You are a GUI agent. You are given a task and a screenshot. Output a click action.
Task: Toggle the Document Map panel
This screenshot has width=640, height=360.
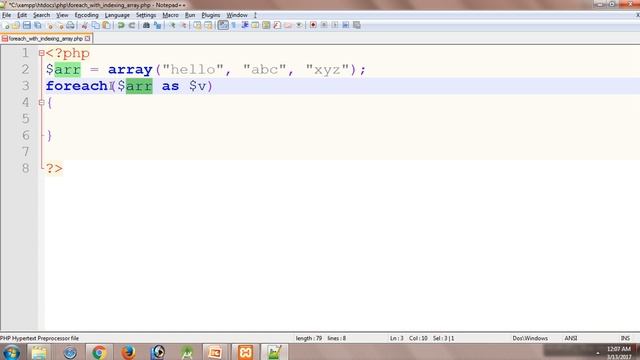pyautogui.click(x=267, y=25)
